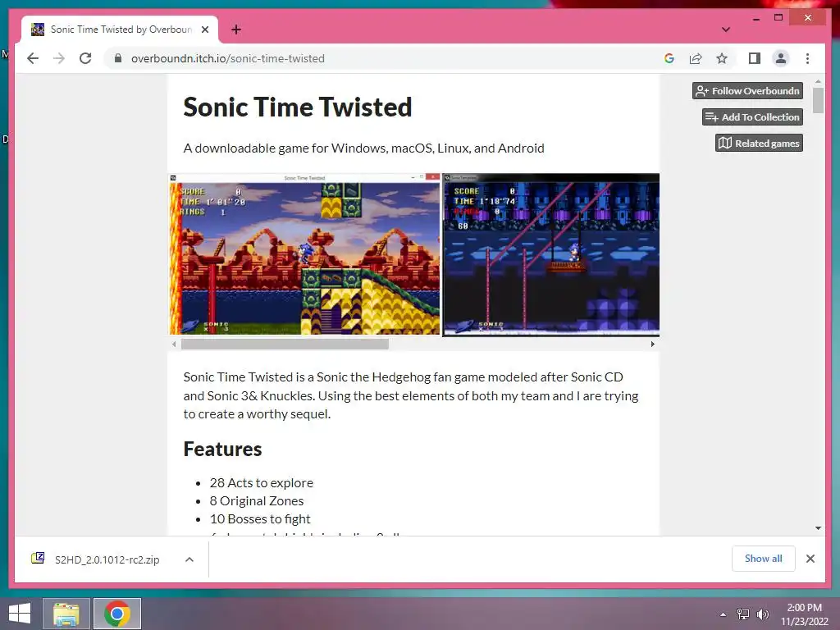
Task: Close the Sonic Time Twisted tab
Action: pyautogui.click(x=205, y=30)
